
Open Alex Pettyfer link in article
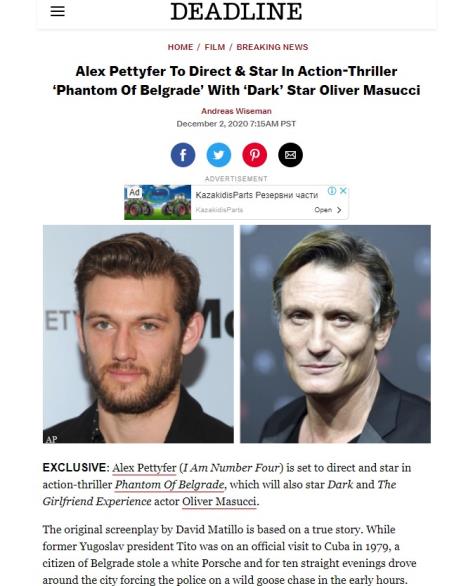(144, 468)
